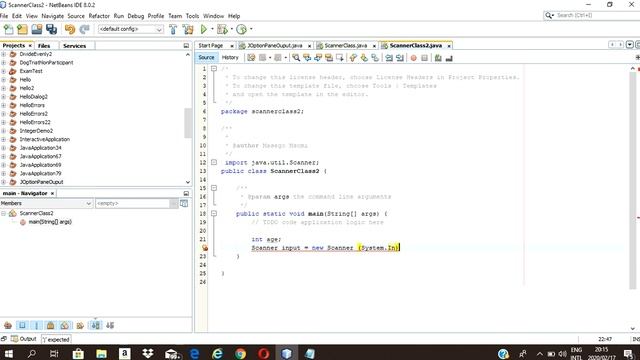Image resolution: width=640 pixels, height=360 pixels.
Task: Click the Windows Start button
Action: pos(9,353)
